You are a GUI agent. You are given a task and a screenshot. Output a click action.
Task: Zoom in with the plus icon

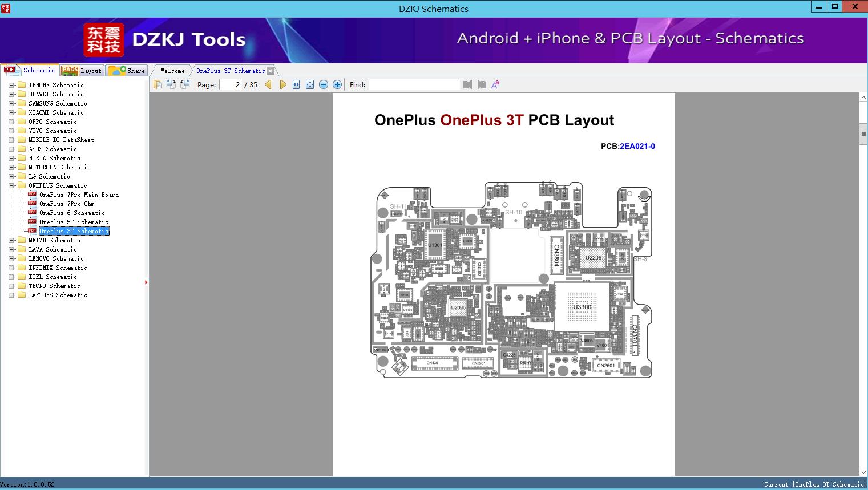point(337,84)
